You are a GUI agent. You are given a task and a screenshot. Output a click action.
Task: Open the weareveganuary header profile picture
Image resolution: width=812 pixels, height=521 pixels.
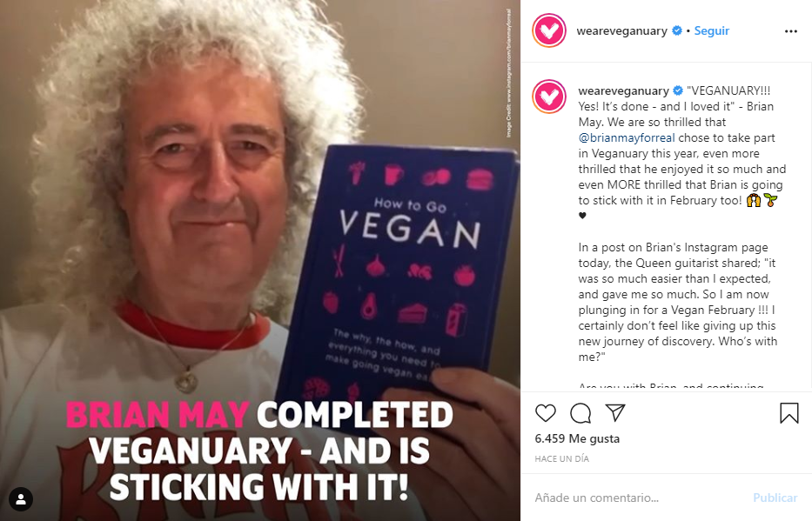549,30
